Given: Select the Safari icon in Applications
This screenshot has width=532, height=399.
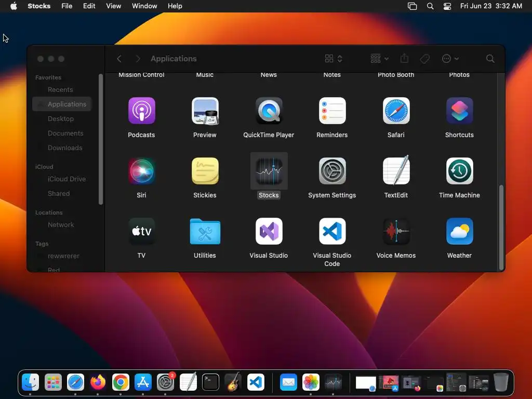Looking at the screenshot, I should [x=396, y=111].
